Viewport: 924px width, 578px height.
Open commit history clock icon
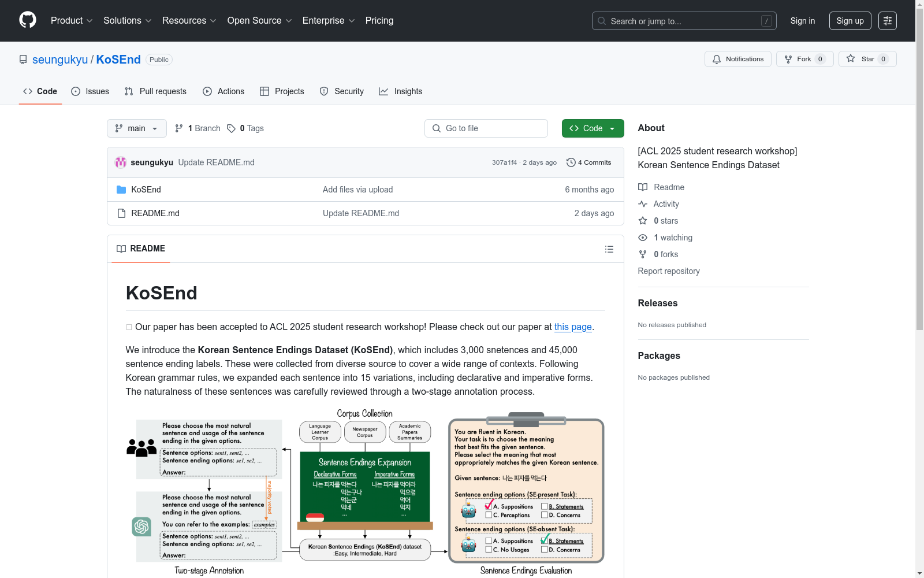point(571,162)
